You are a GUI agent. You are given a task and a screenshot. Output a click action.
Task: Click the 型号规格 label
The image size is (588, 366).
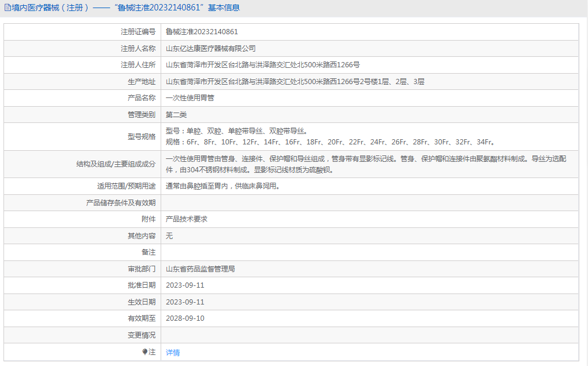pyautogui.click(x=141, y=136)
